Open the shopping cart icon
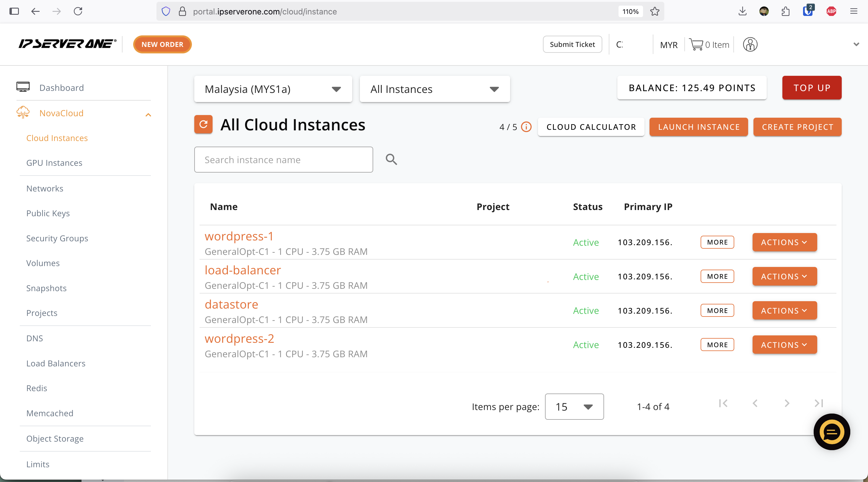The width and height of the screenshot is (868, 482). coord(696,45)
